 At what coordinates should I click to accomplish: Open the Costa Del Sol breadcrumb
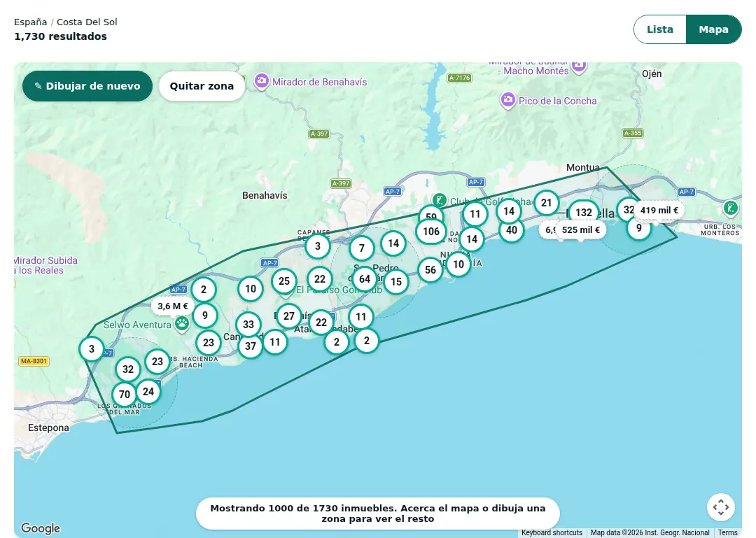tap(87, 22)
